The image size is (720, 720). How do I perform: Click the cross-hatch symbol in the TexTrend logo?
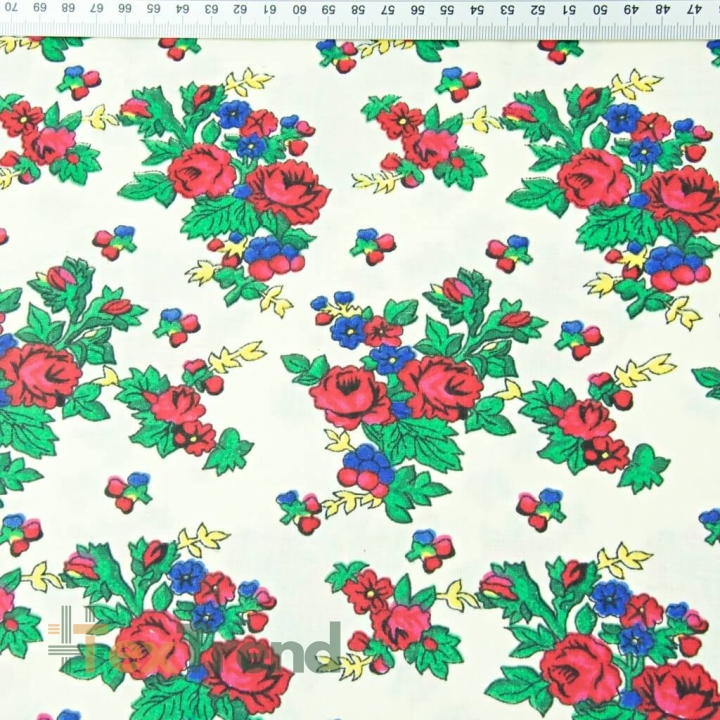(x=69, y=636)
